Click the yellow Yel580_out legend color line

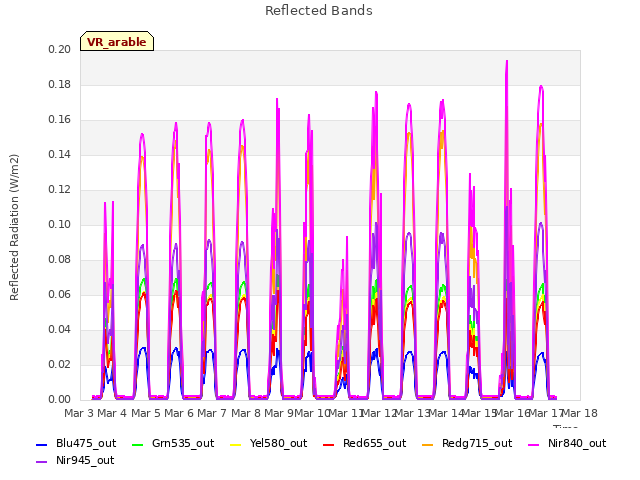pos(236,444)
